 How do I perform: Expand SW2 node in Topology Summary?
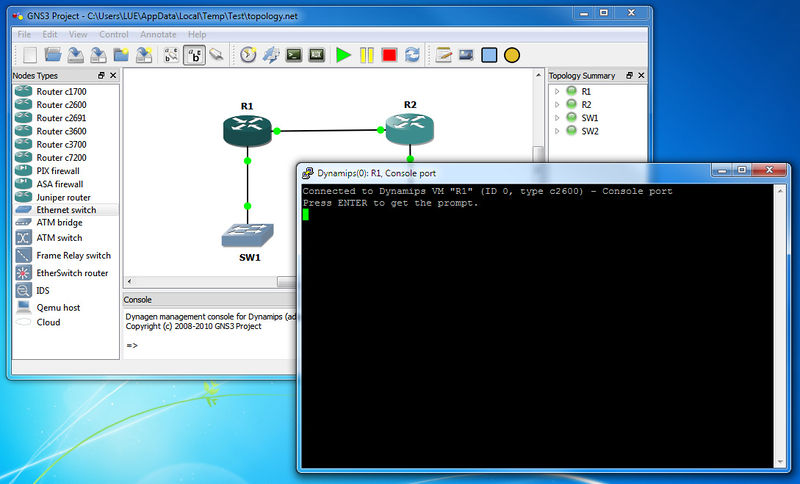pos(557,131)
